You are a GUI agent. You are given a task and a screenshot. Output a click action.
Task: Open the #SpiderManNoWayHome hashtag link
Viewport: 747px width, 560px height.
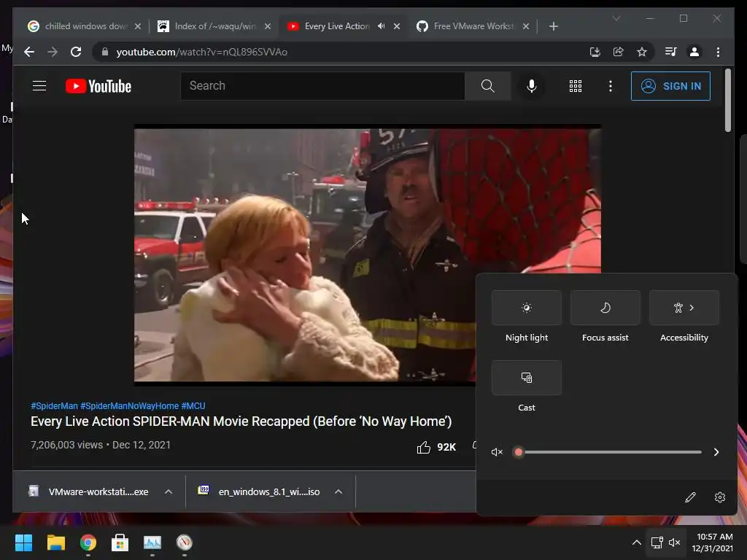point(130,405)
